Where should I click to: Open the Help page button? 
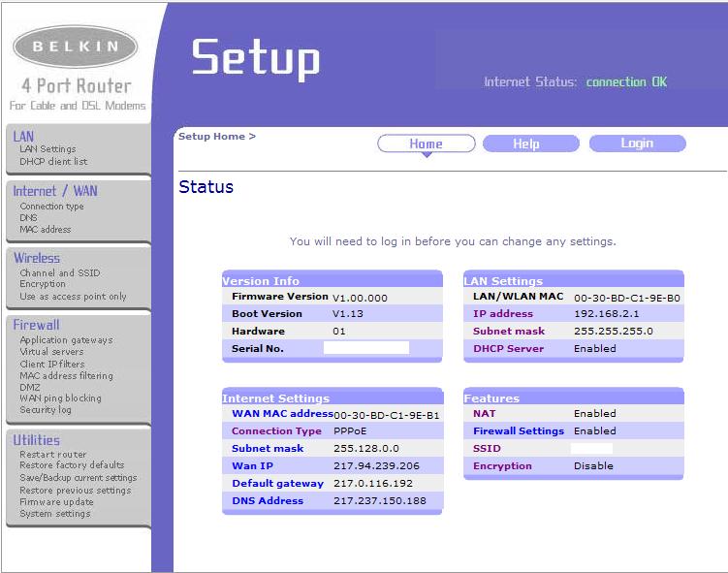[x=531, y=143]
